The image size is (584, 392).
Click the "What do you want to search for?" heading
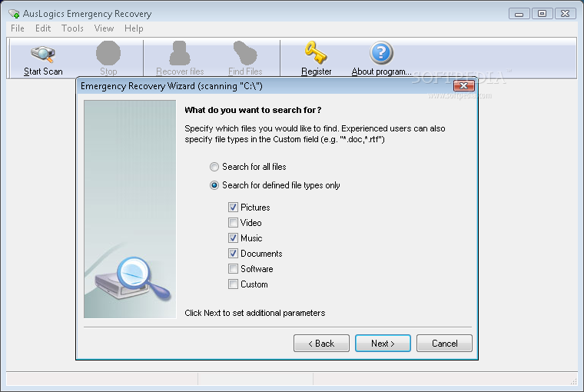pos(253,110)
